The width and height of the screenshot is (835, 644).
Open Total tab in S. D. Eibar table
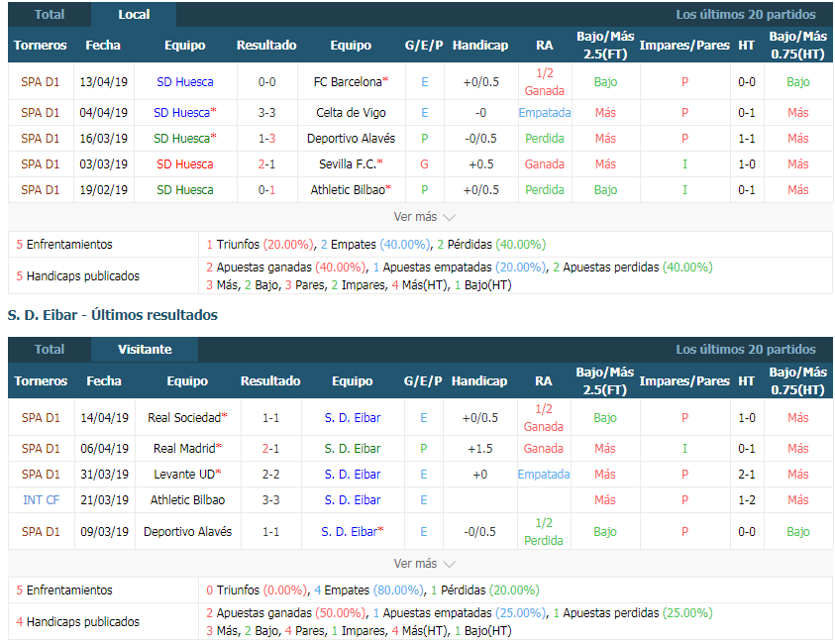click(49, 350)
